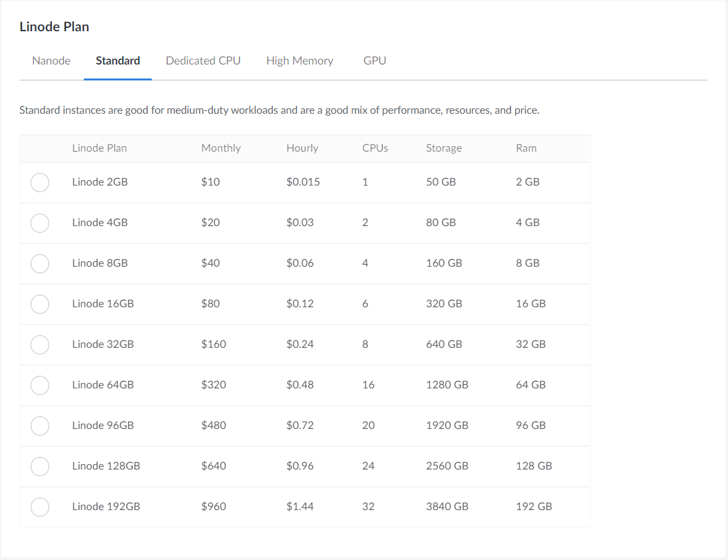Choose the Linode 4GB radio option
Screen dimensions: 728x560
pos(40,223)
